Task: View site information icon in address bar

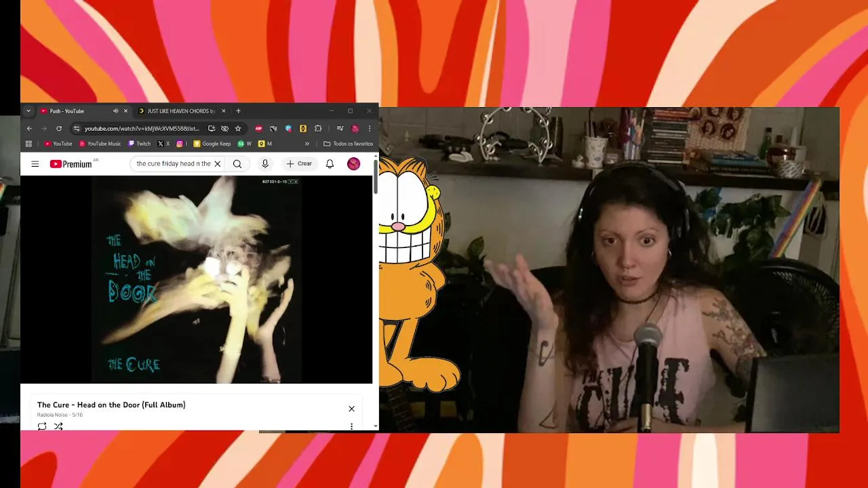Action: click(77, 129)
